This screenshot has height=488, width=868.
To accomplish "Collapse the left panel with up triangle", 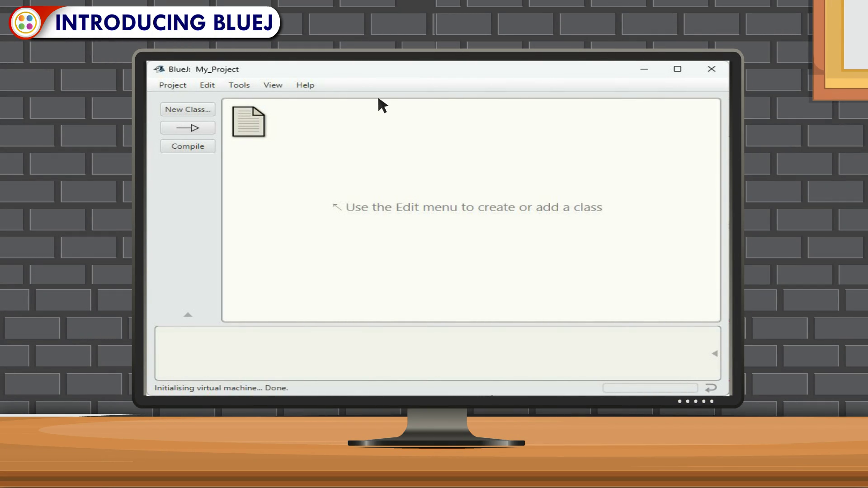I will click(188, 314).
